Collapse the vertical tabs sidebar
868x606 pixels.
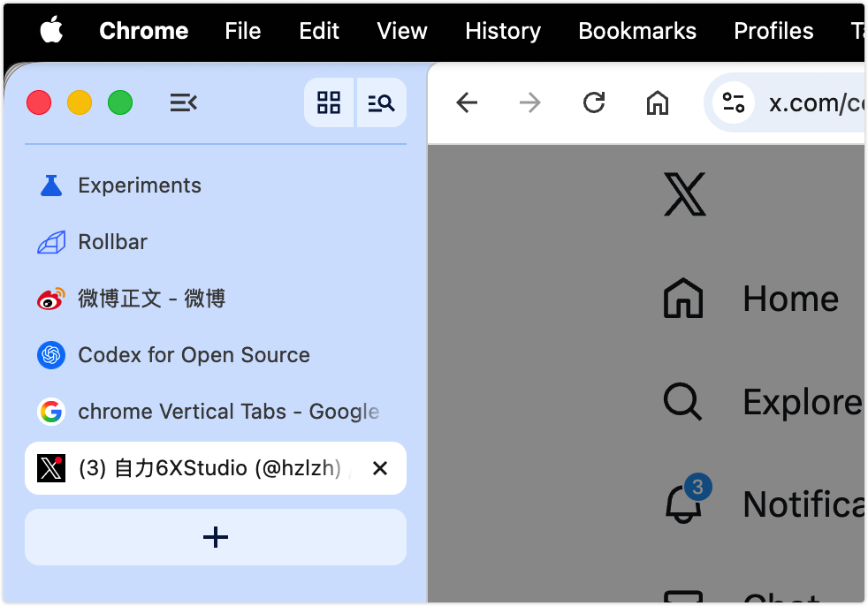point(183,103)
